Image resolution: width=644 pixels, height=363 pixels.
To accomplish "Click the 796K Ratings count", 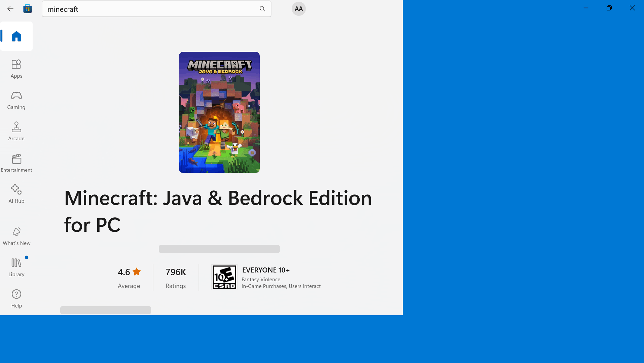I will click(176, 278).
